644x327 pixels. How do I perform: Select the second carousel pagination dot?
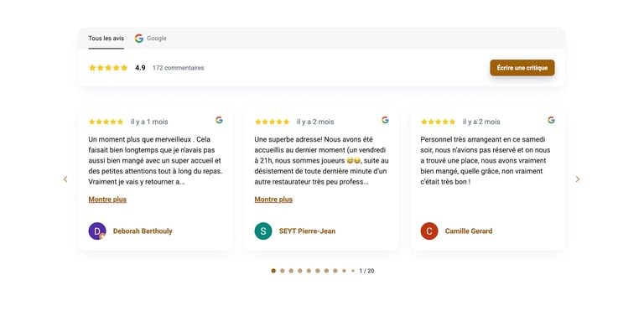(282, 271)
